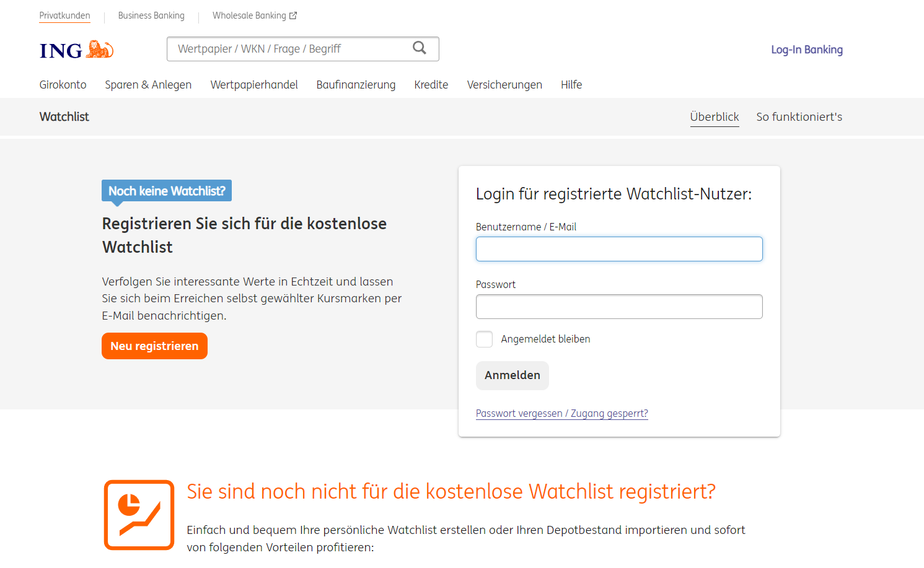
Task: Click the Anmelden button
Action: coord(513,375)
